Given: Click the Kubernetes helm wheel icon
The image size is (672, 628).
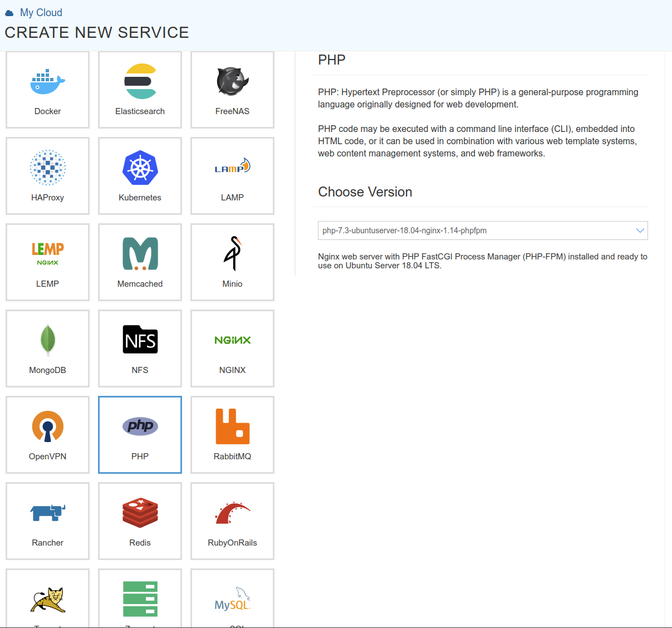Looking at the screenshot, I should [140, 168].
